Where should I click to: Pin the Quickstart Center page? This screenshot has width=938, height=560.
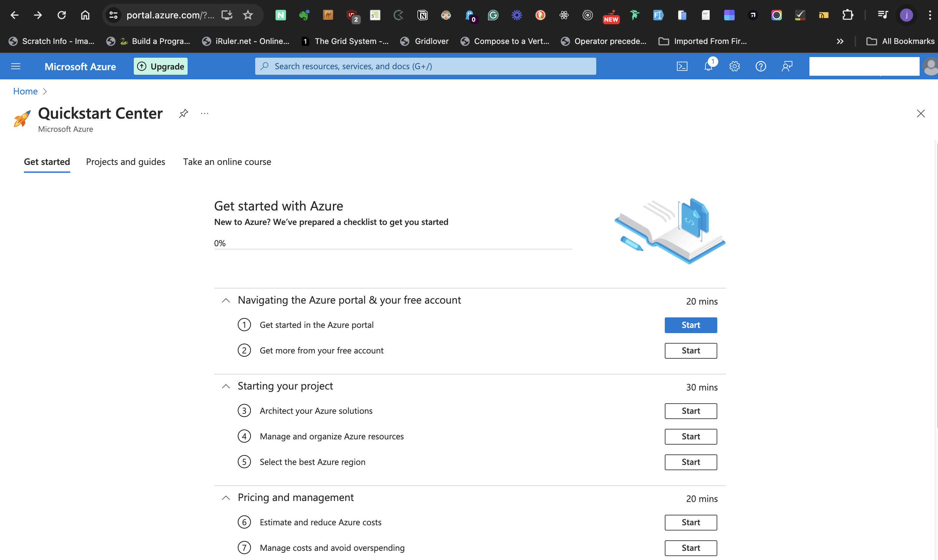(183, 113)
